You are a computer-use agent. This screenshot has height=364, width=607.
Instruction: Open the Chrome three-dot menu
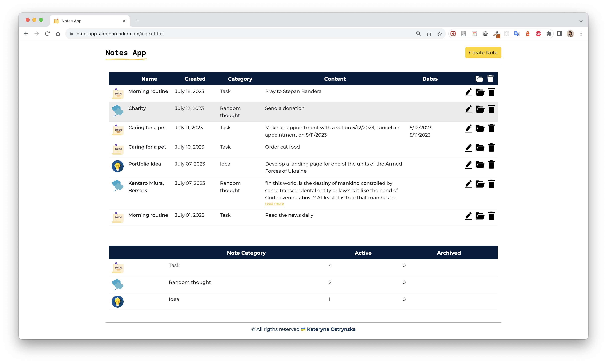tap(581, 34)
